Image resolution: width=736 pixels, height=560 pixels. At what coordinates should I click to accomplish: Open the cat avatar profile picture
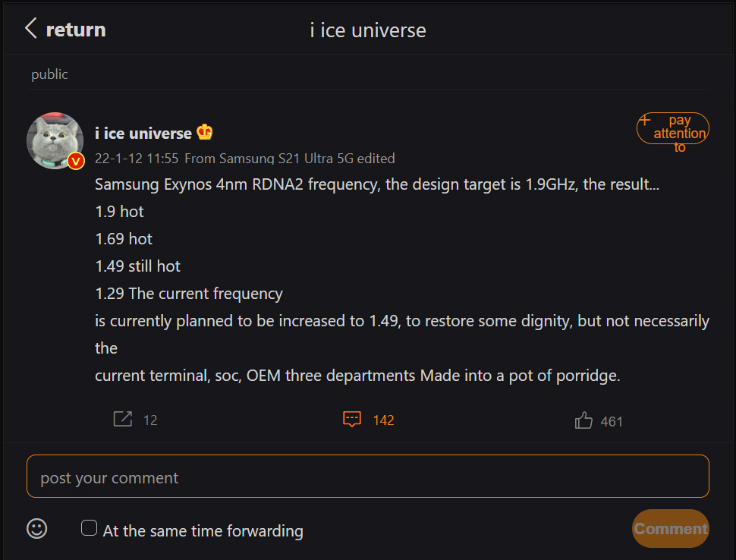(x=55, y=140)
